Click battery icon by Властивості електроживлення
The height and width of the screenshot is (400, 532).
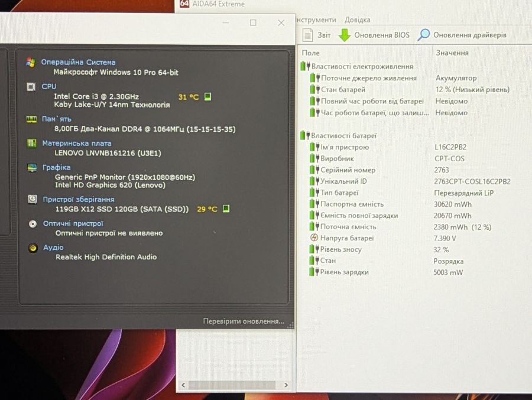pos(305,66)
